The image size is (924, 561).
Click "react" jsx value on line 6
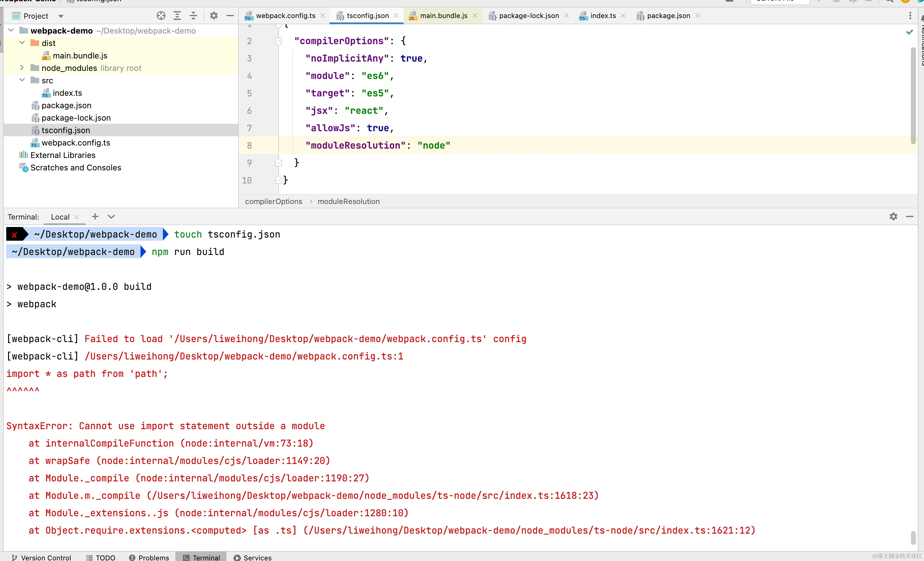[364, 111]
